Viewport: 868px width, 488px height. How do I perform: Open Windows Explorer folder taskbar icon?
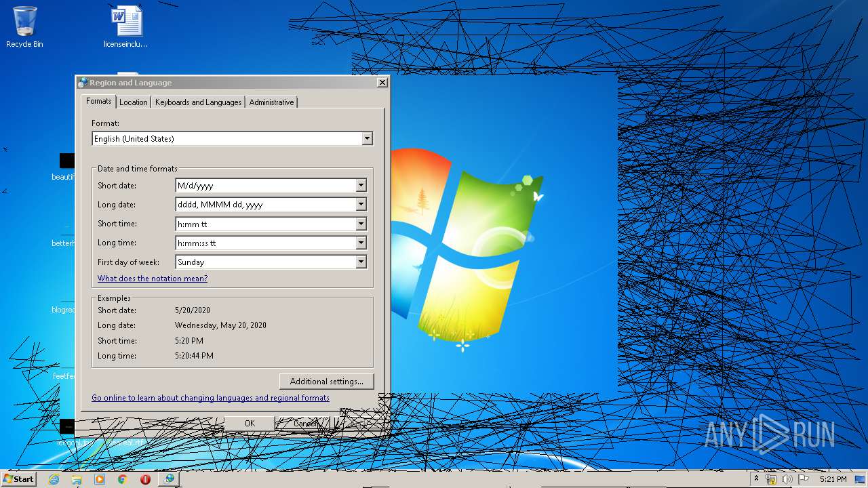(x=77, y=479)
